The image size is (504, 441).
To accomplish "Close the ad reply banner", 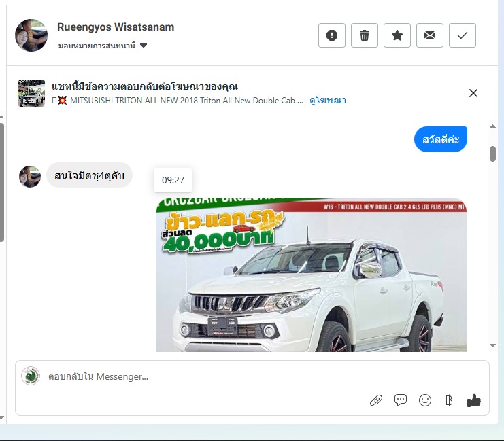I will point(473,93).
